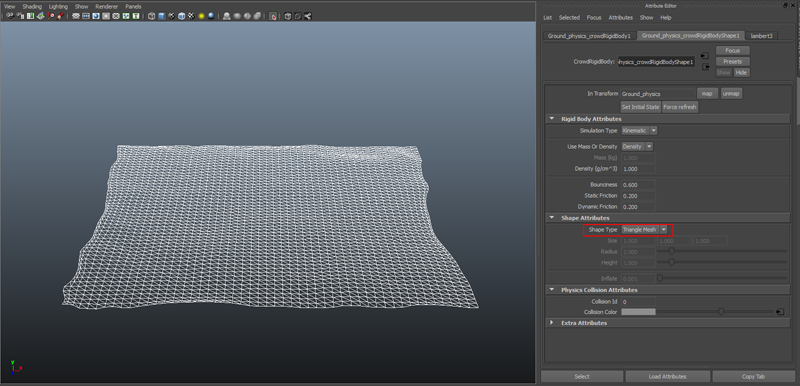Adjust the Collision Color slider
Viewport: 800px width, 386px height.
click(x=722, y=312)
